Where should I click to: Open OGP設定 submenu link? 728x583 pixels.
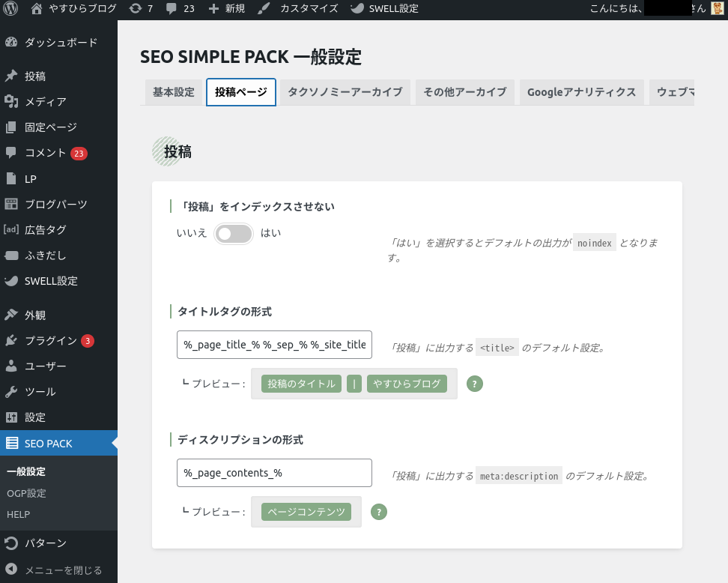tap(26, 493)
